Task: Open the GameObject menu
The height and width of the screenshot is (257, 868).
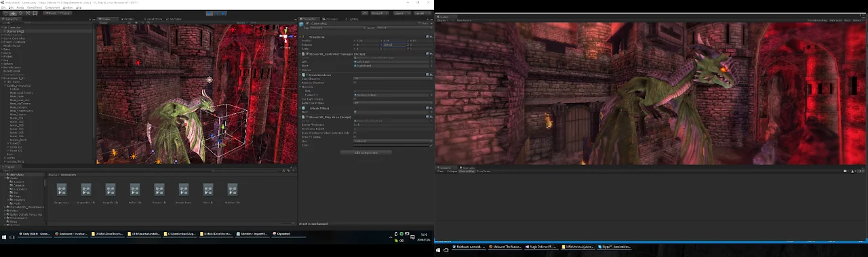Action: [34, 7]
